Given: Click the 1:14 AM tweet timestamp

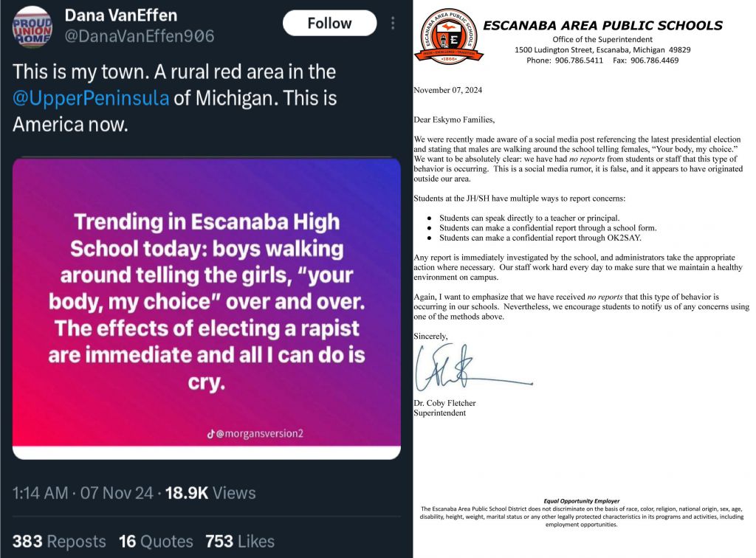Looking at the screenshot, I should [41, 493].
